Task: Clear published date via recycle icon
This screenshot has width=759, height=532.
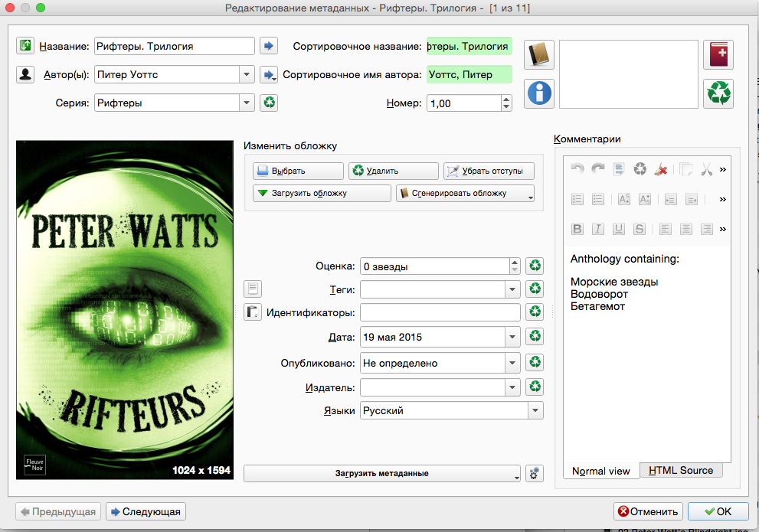Action: click(535, 362)
